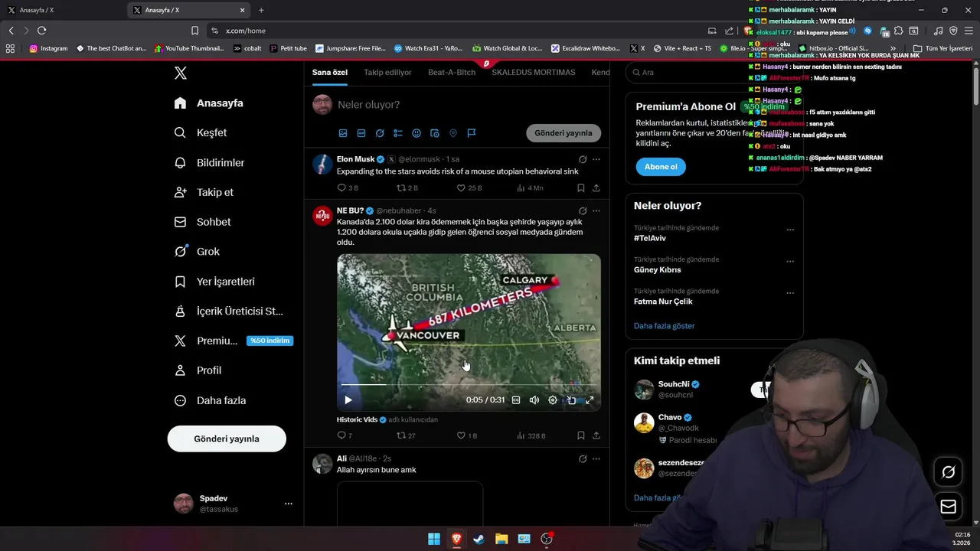Image resolution: width=980 pixels, height=551 pixels.
Task: Open the X logo in the sidebar
Action: (181, 73)
